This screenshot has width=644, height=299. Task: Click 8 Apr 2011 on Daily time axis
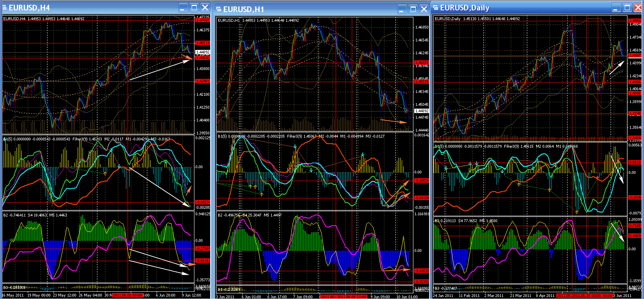point(545,295)
